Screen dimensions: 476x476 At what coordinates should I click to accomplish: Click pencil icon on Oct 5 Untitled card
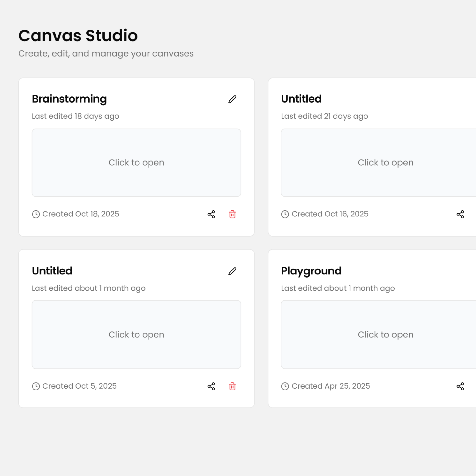pos(232,271)
